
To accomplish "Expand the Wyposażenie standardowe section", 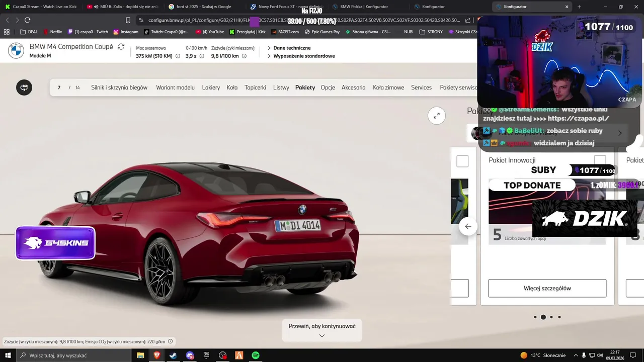I will coord(300,56).
